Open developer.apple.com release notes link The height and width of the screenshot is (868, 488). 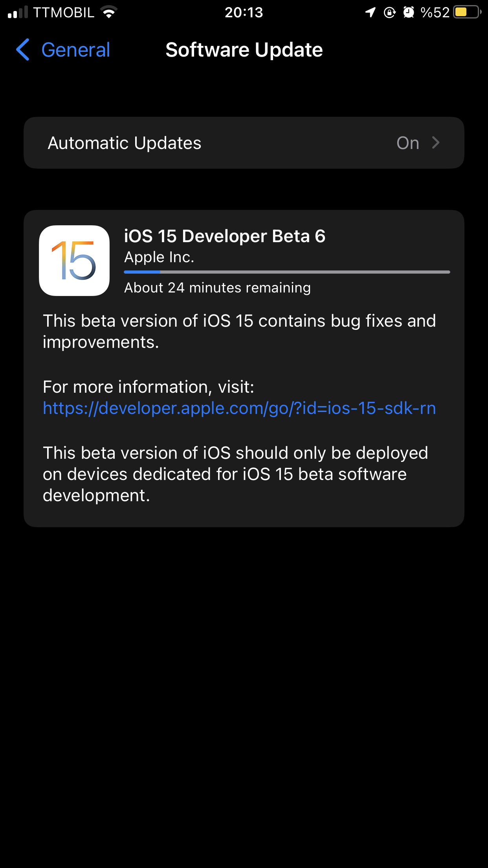[239, 408]
